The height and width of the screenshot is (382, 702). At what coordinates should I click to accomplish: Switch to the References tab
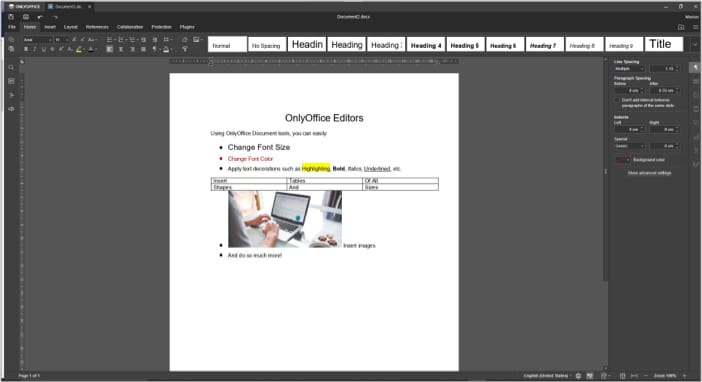click(97, 27)
